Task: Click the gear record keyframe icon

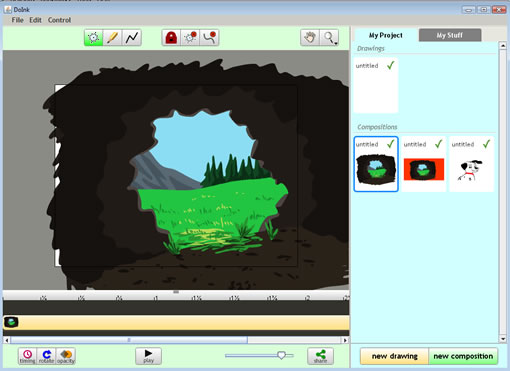Action: pyautogui.click(x=190, y=37)
